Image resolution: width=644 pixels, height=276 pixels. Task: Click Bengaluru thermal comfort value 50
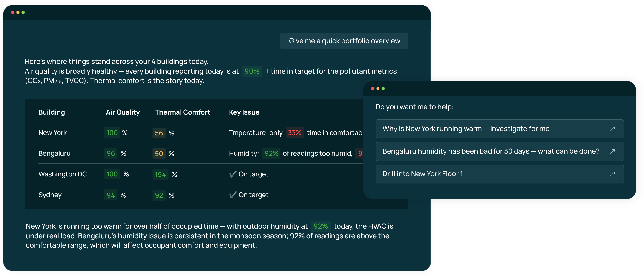(x=159, y=154)
